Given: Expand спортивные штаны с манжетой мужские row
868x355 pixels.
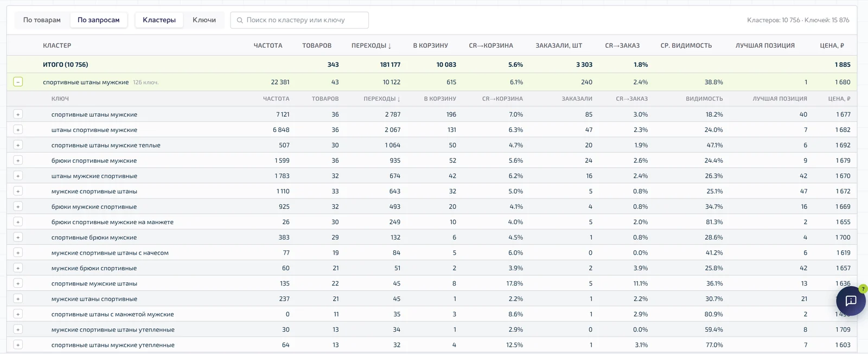Looking at the screenshot, I should [x=18, y=314].
